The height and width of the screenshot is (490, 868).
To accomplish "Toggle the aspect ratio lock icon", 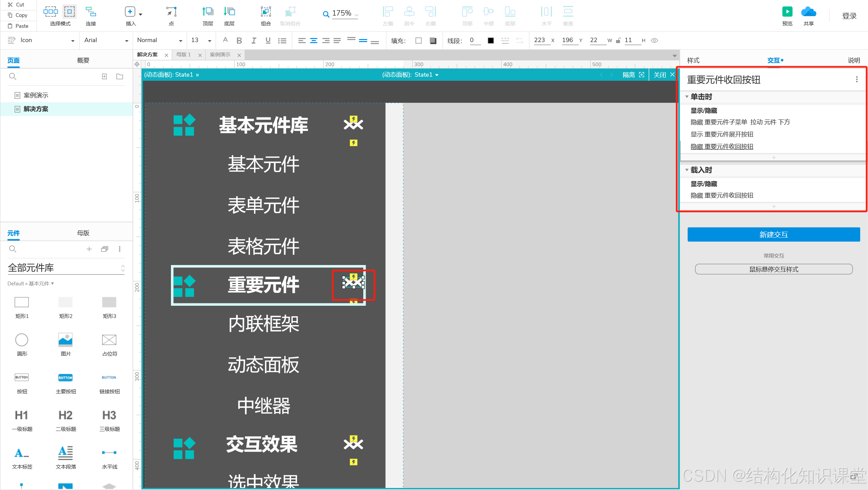I will [x=618, y=40].
